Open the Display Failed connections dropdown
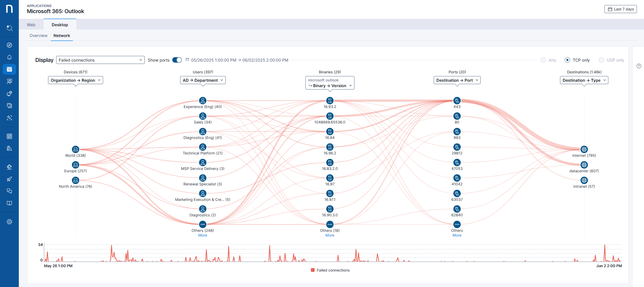 click(100, 60)
